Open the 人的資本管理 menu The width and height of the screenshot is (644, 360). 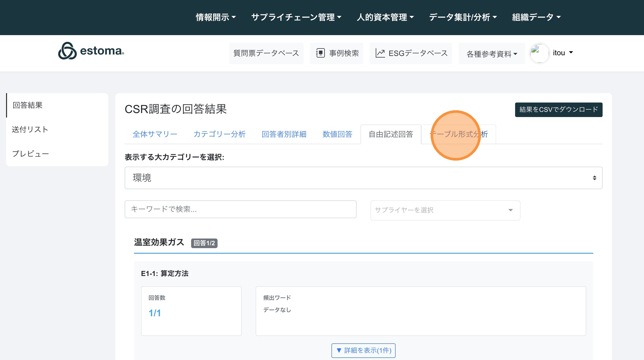click(x=385, y=17)
